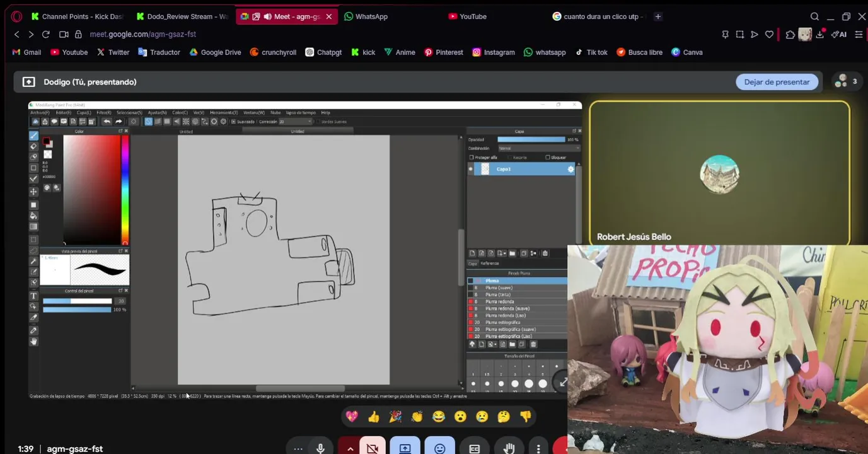Open the Herramienta menu in MediBang
The width and height of the screenshot is (868, 454).
click(x=224, y=112)
